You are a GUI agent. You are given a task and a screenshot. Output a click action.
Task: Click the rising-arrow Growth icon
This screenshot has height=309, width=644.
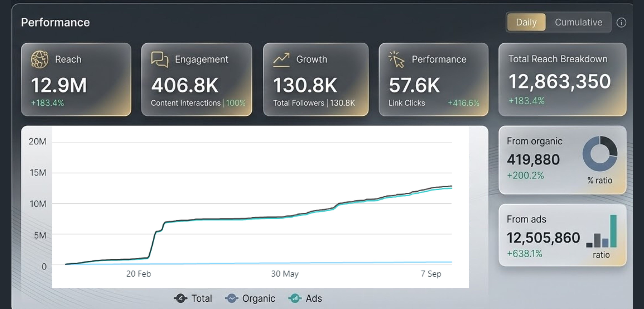(282, 59)
